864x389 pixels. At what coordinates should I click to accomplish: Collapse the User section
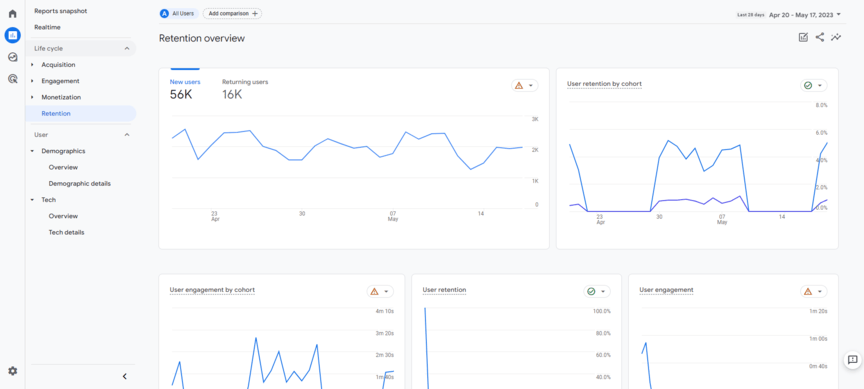[x=127, y=134]
